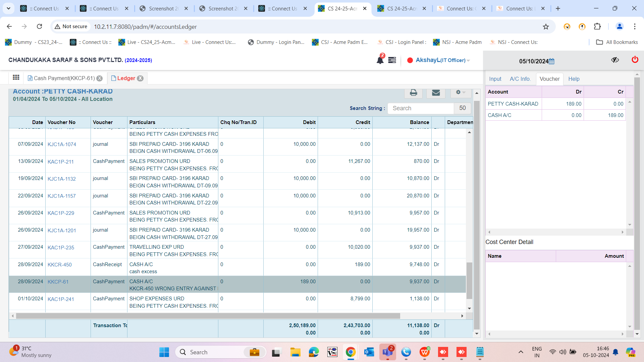Screen dimensions: 644x362
Task: Click browser reload button
Action: pos(39,26)
